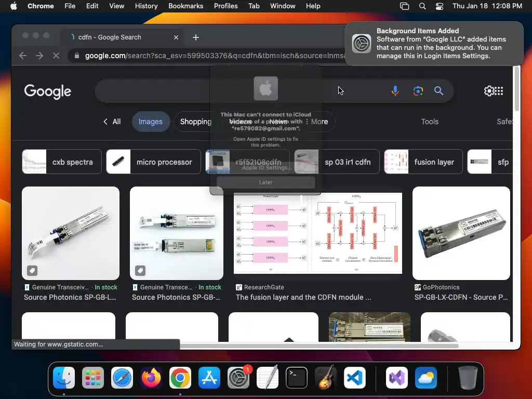Go forward with the browser forward arrow

click(39, 56)
